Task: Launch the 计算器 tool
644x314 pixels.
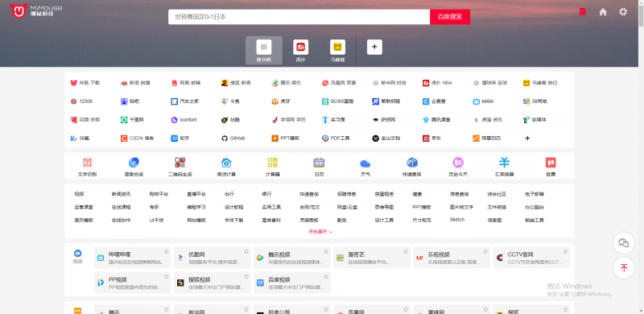Action: pos(273,167)
